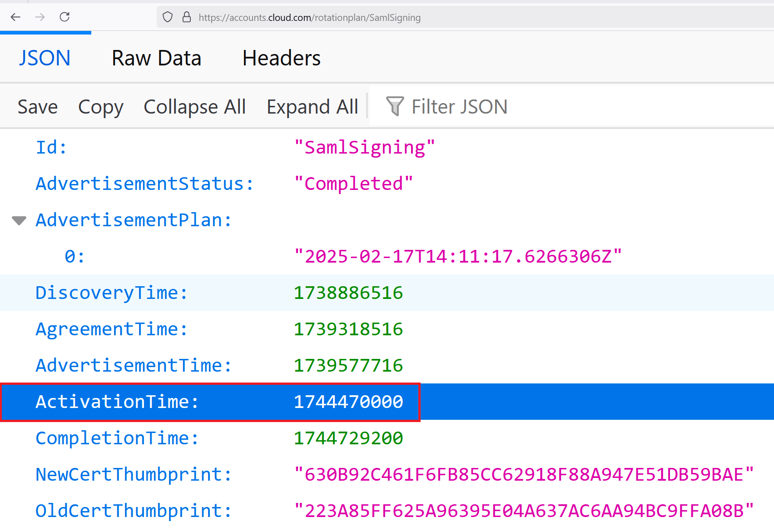Open the shield tracking protection icon
This screenshot has width=774, height=532.
pos(168,17)
